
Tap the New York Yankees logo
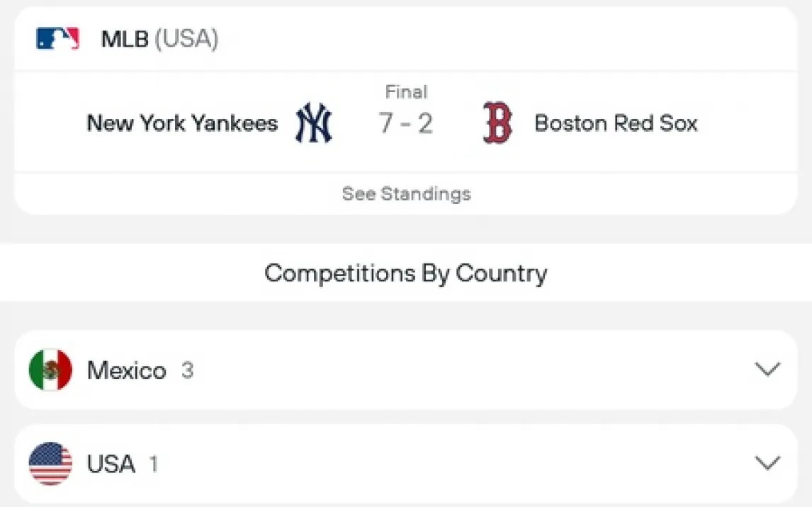[313, 123]
